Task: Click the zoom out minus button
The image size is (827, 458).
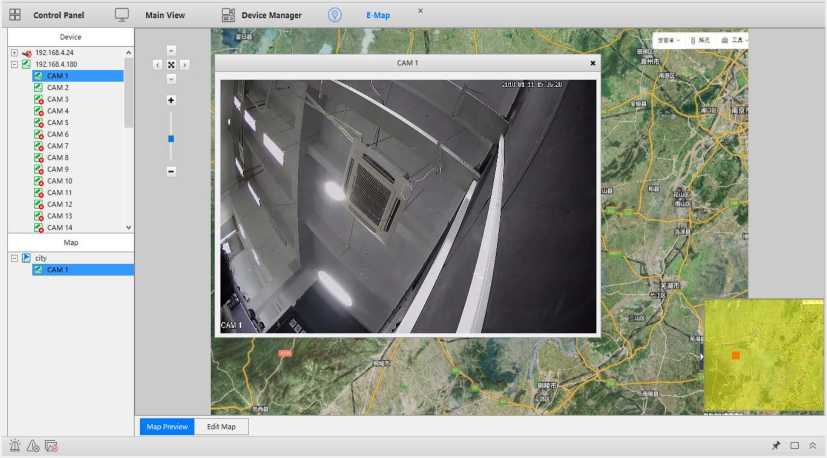Action: click(171, 171)
